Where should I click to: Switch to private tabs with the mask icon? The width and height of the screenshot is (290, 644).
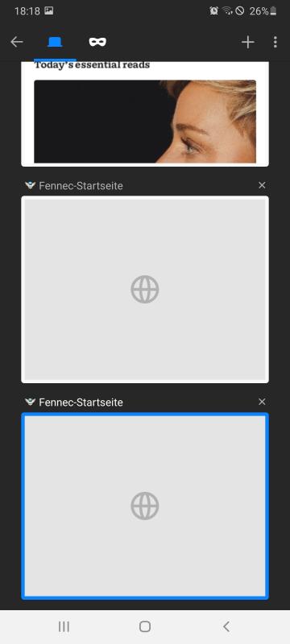click(97, 42)
